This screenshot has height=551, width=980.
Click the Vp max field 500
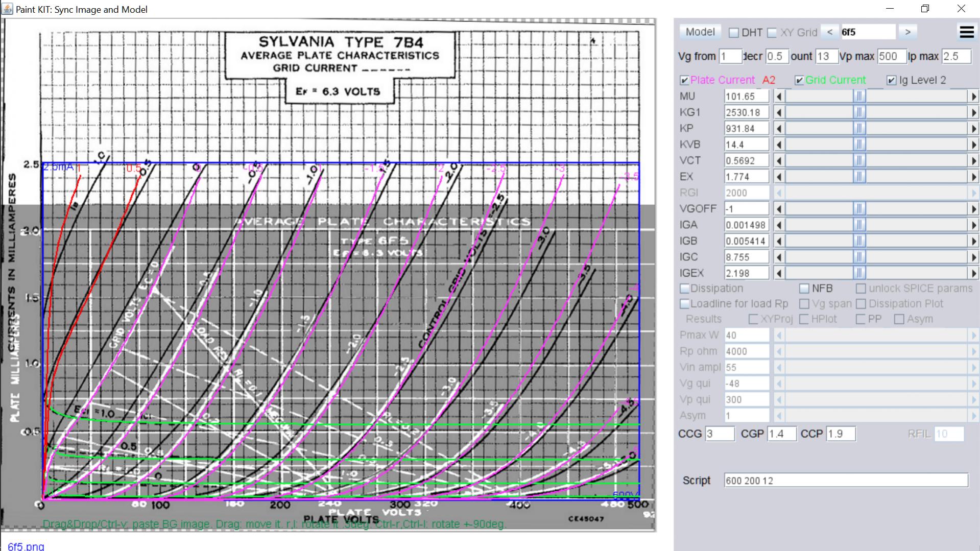coord(892,56)
